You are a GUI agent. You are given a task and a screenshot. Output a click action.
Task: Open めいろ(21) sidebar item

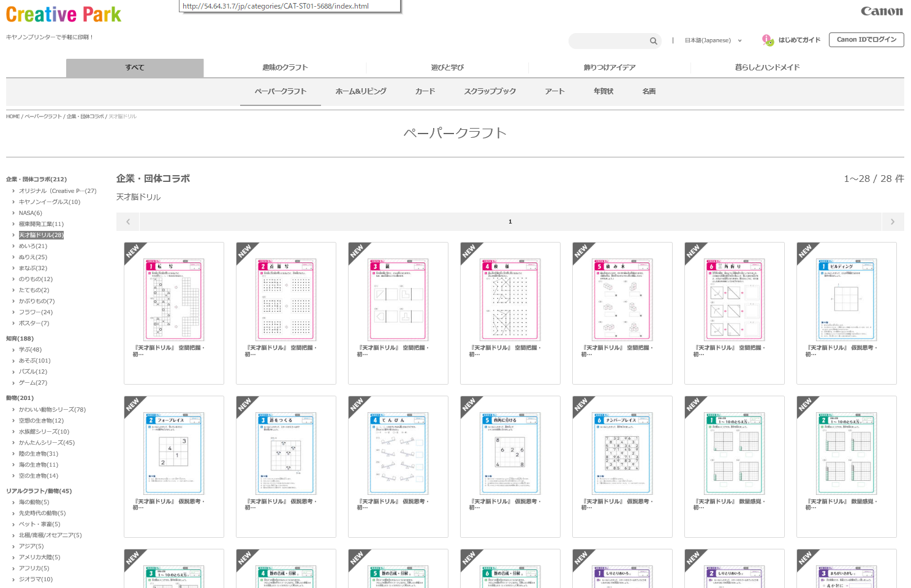point(32,246)
